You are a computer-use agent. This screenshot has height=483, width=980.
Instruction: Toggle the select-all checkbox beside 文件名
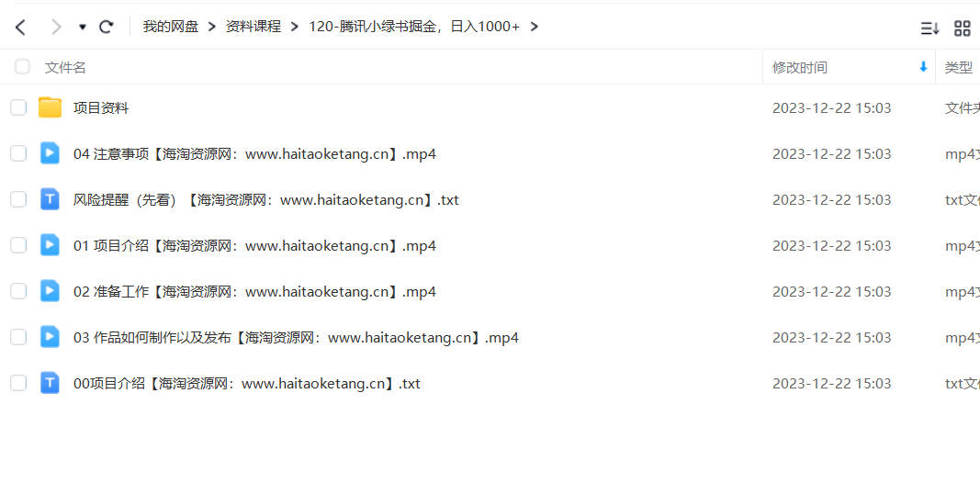coord(22,67)
